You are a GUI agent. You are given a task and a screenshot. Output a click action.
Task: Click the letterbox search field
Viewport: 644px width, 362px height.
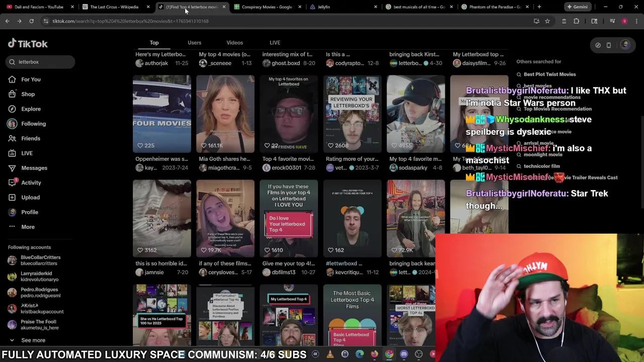click(40, 62)
